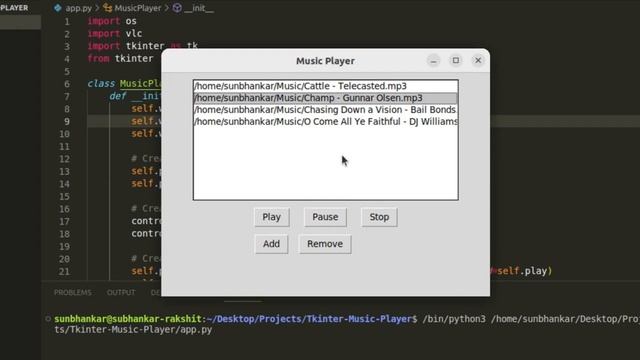The image size is (640, 360).
Task: Click line number 21 in editor gutter
Action: 64,271
